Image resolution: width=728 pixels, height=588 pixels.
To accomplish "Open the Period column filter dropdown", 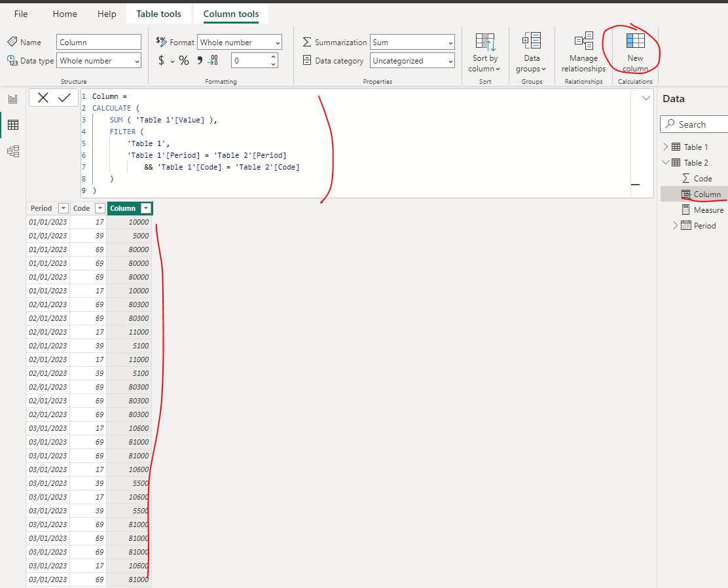I will (x=63, y=208).
